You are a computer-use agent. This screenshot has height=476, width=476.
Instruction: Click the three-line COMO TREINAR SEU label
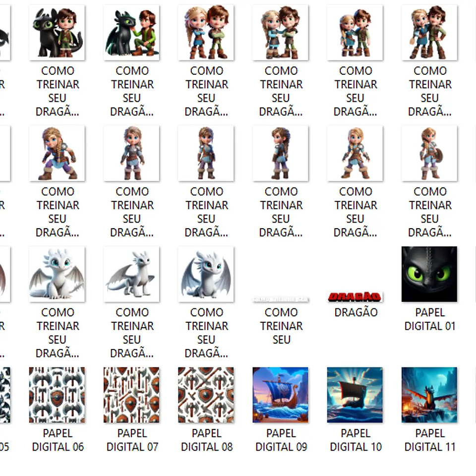281,326
